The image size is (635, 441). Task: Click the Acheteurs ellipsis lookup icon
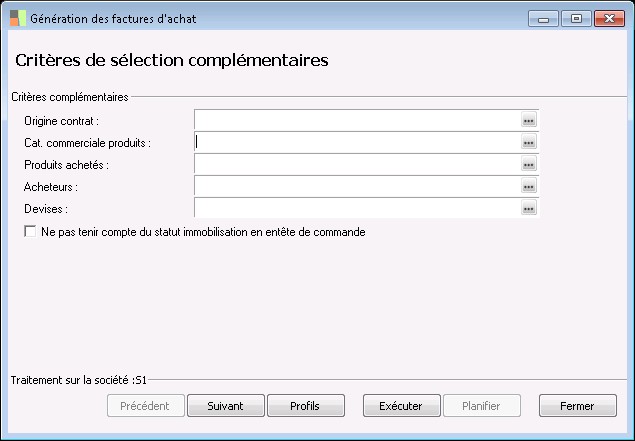pyautogui.click(x=529, y=187)
